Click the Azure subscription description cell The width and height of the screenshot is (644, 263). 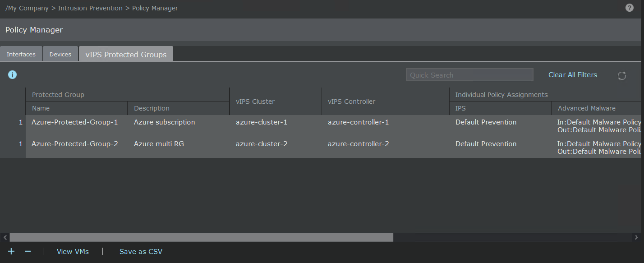[165, 122]
